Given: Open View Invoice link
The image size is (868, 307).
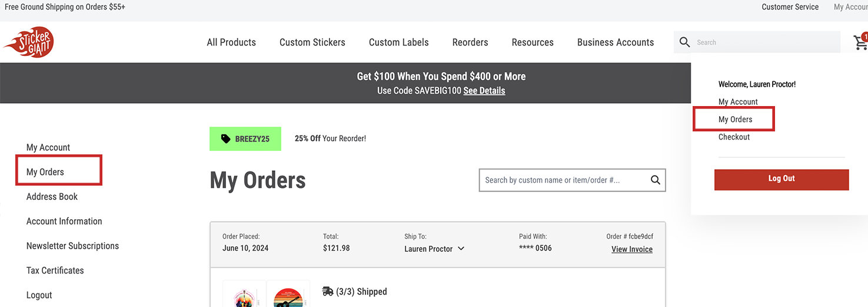Looking at the screenshot, I should tap(632, 249).
